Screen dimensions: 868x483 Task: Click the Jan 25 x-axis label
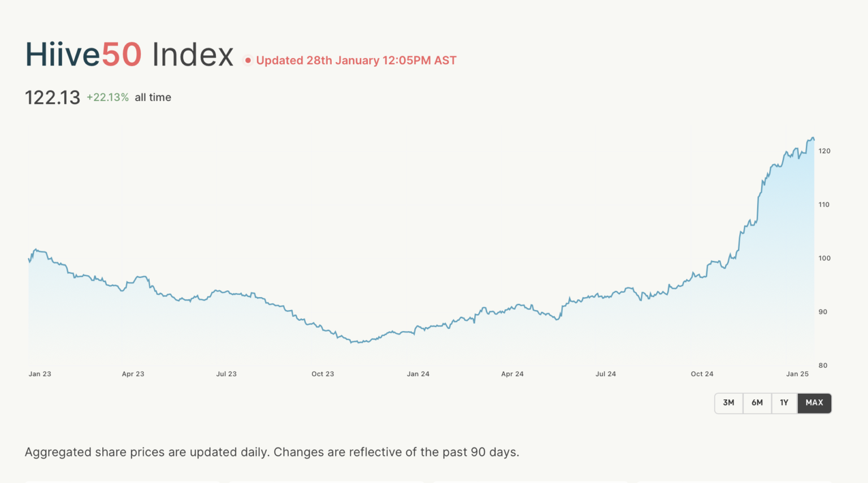[797, 374]
